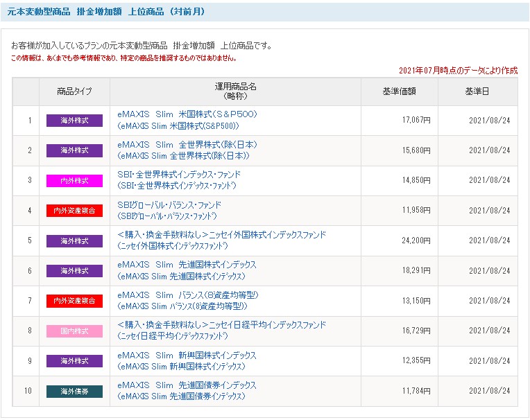Image resolution: width=530 pixels, height=420 pixels.
Task: Click the date 2021/08/24 in row 1
Action: point(490,121)
